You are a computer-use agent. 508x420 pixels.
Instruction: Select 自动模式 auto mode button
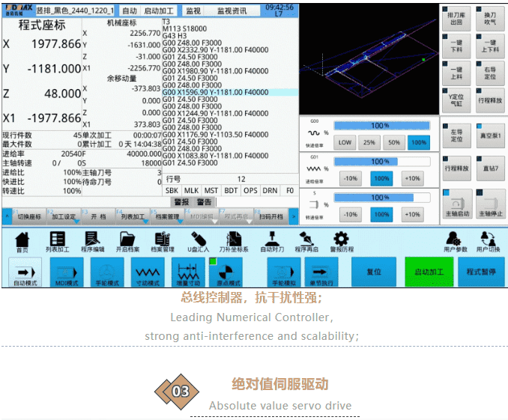tap(25, 273)
